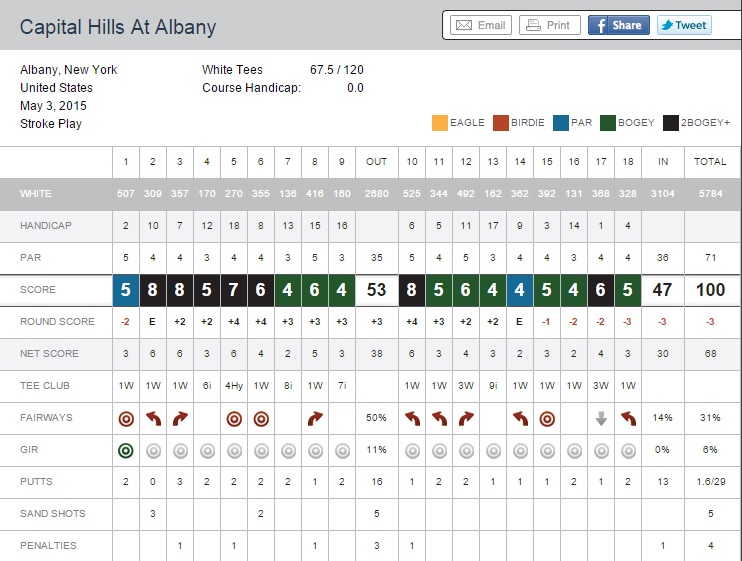Viewport: 742px width, 561px height.
Task: Tweet this scorecard
Action: [684, 25]
